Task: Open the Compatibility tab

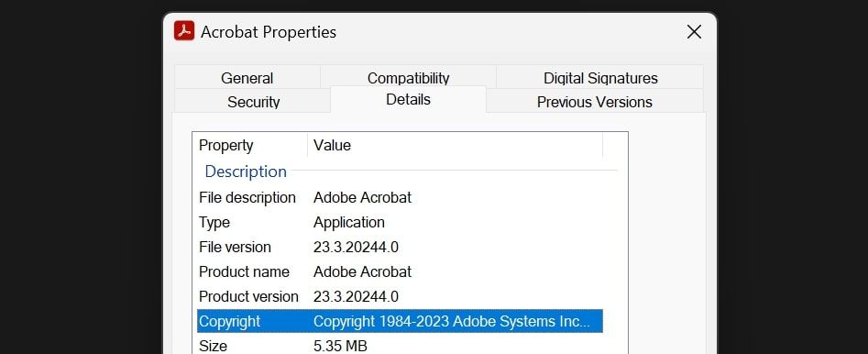Action: coord(408,78)
